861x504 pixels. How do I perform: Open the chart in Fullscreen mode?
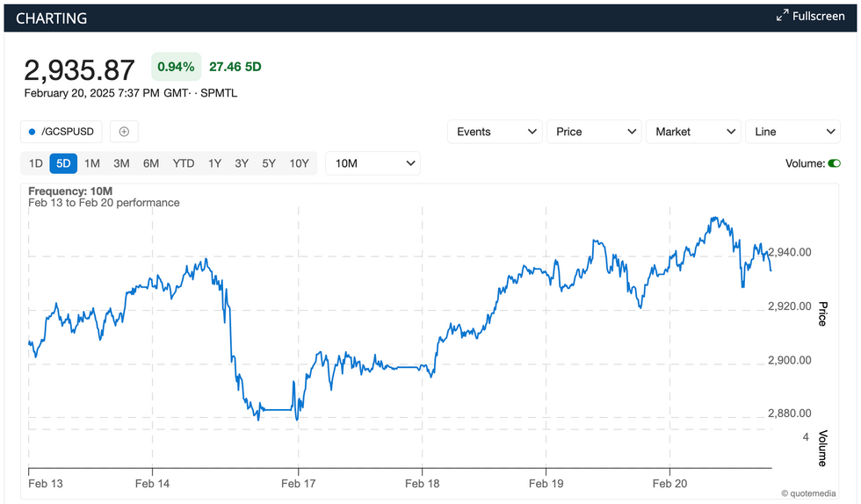pos(810,16)
